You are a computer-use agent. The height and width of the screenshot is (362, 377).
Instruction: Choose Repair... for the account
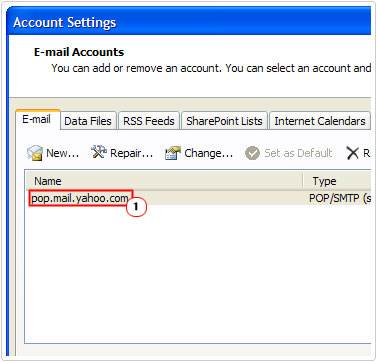122,153
